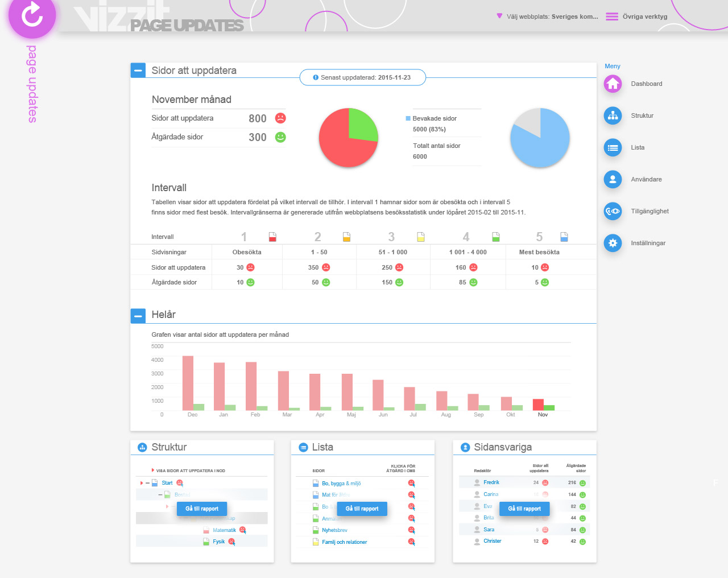Viewport: 728px width, 578px height.
Task: Click the sad face icon next to Fysik
Action: coord(231,542)
